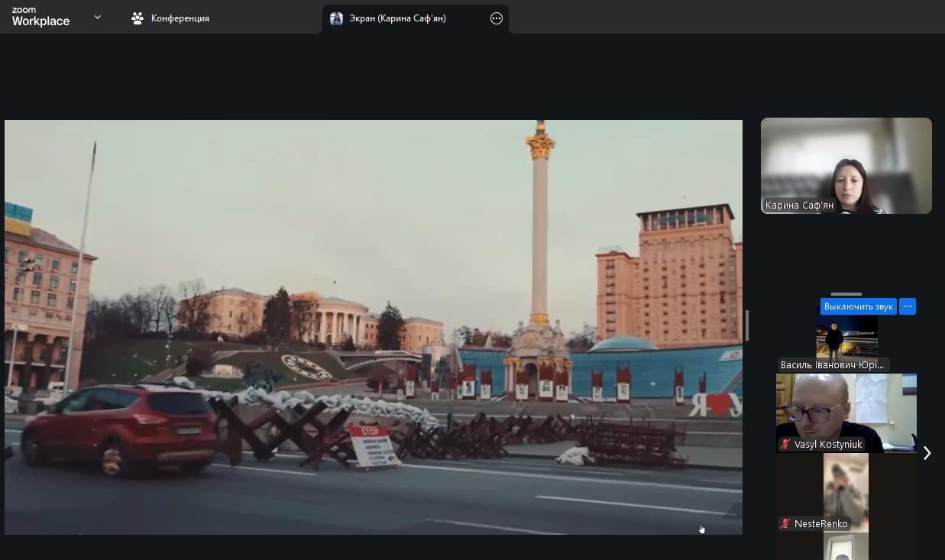This screenshot has width=945, height=560.
Task: Click the Конференция people icon
Action: coord(138,18)
